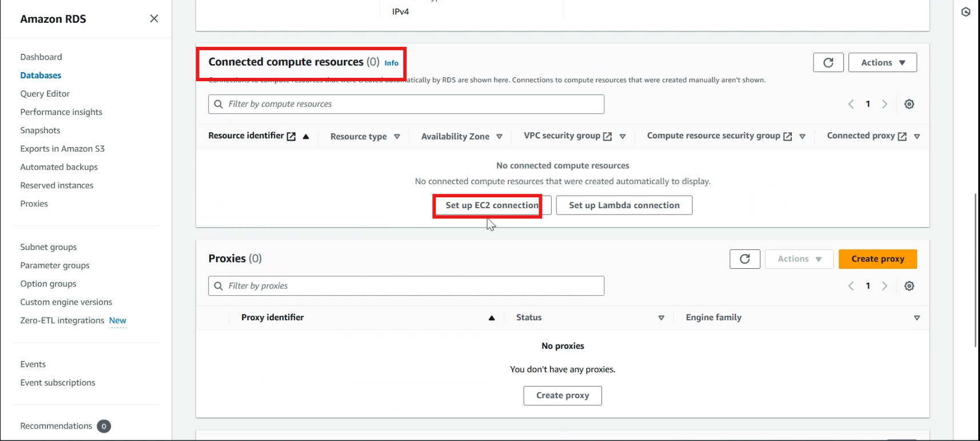Open Snapshots page

point(40,130)
